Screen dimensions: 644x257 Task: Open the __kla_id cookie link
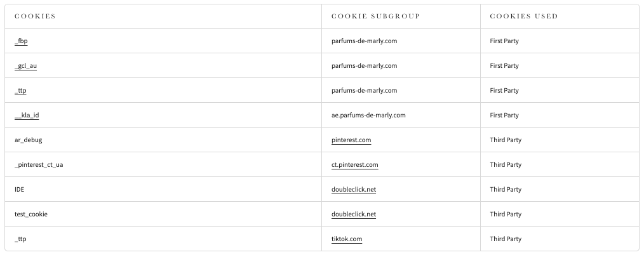pos(27,115)
